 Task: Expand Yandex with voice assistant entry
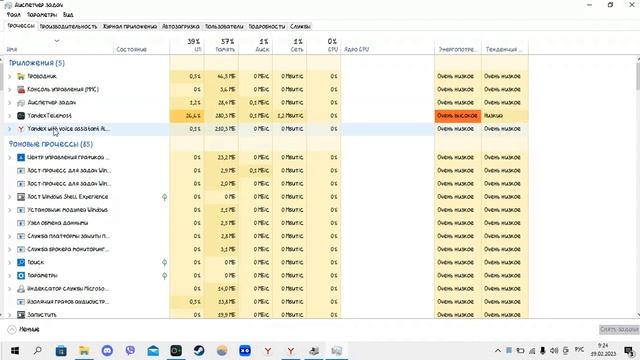(10, 129)
